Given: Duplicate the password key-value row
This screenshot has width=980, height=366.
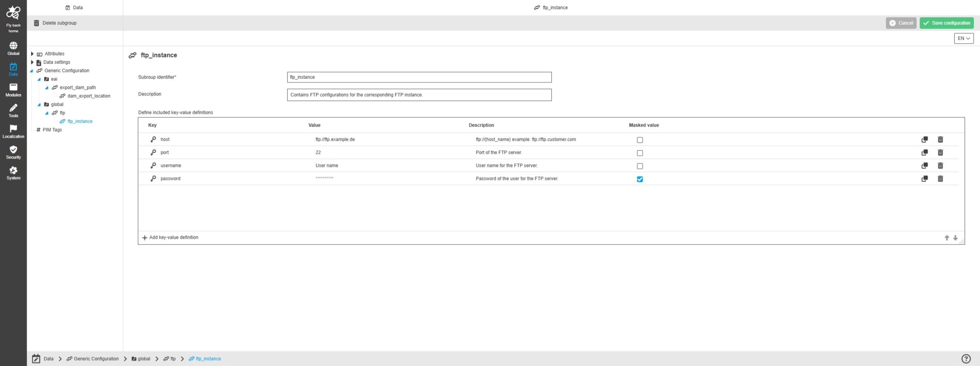Looking at the screenshot, I should 924,179.
